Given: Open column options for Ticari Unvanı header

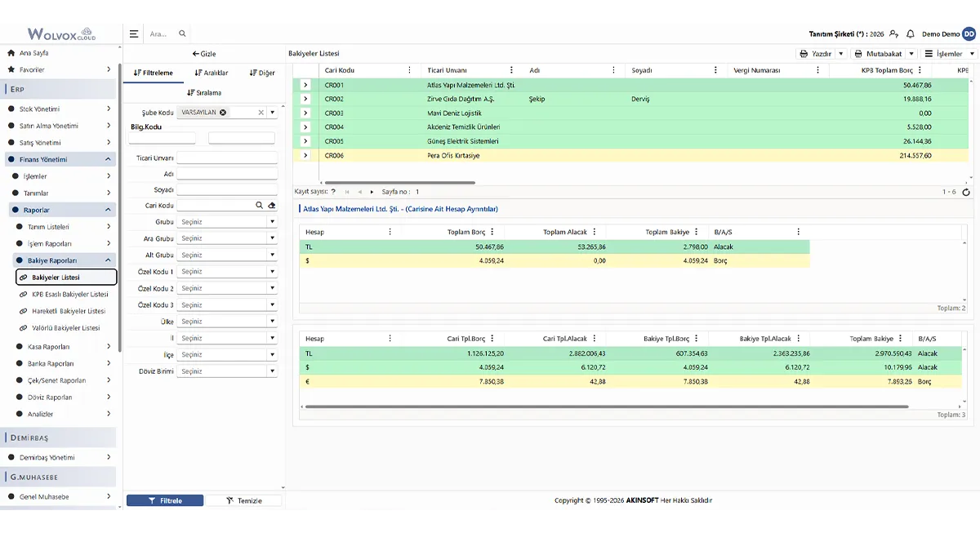Looking at the screenshot, I should tap(511, 70).
